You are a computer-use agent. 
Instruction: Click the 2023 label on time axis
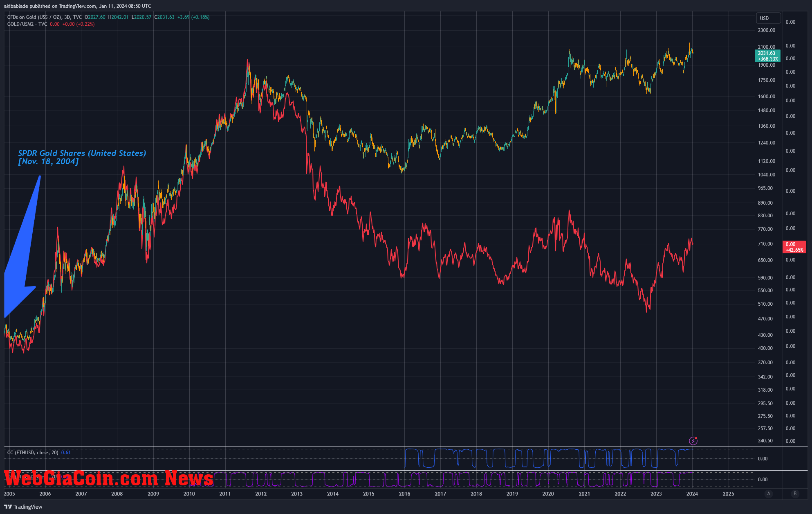tap(656, 494)
